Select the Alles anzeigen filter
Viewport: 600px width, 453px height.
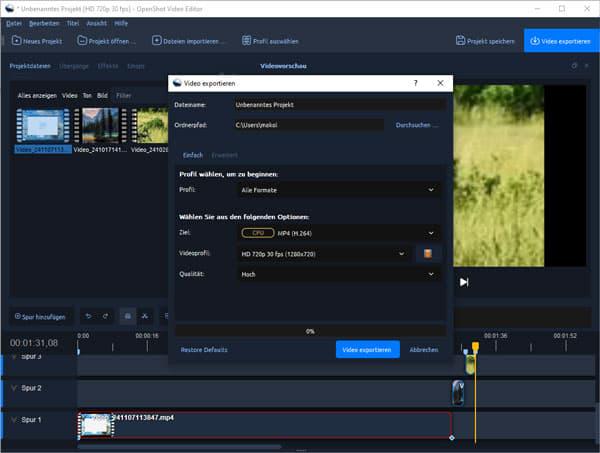click(x=37, y=95)
